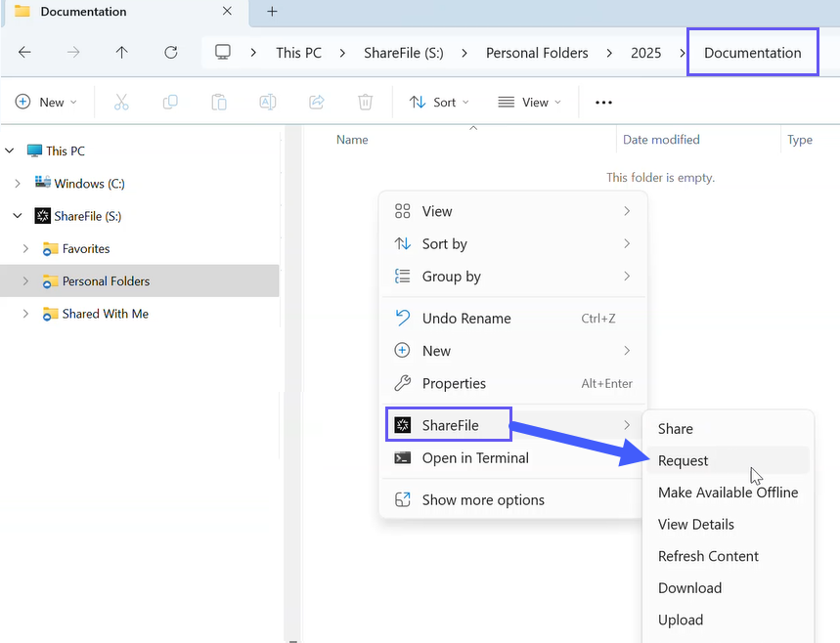Go forward with the right arrow
840x643 pixels.
(73, 53)
